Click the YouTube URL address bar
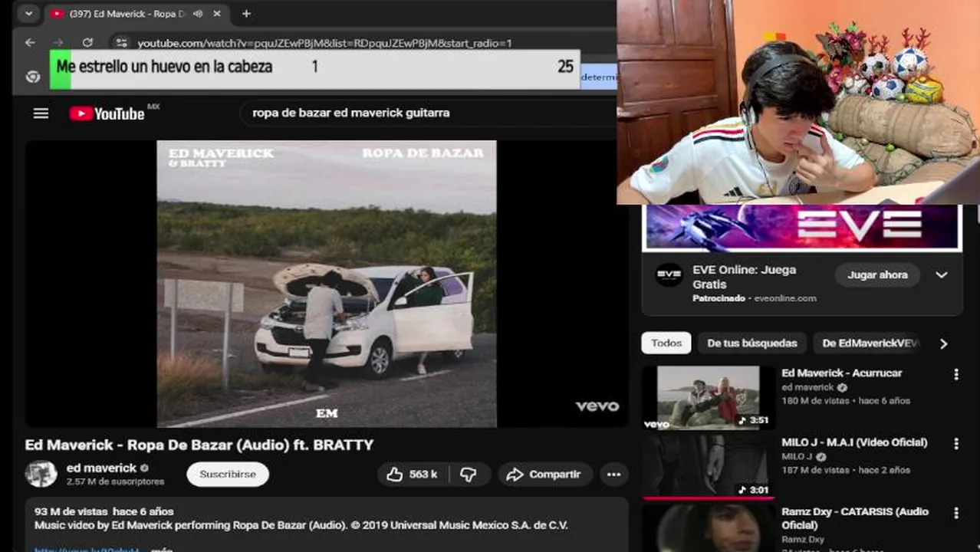980x552 pixels. (324, 44)
